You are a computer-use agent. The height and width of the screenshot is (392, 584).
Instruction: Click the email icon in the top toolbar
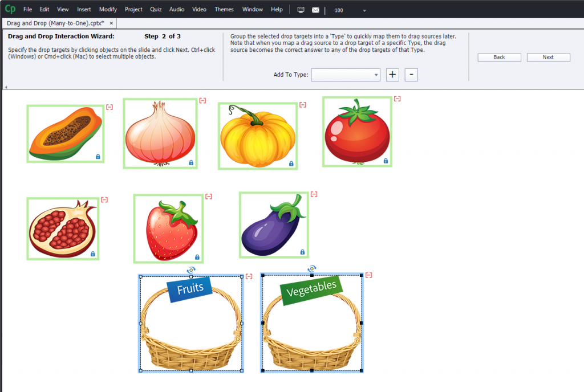(316, 9)
